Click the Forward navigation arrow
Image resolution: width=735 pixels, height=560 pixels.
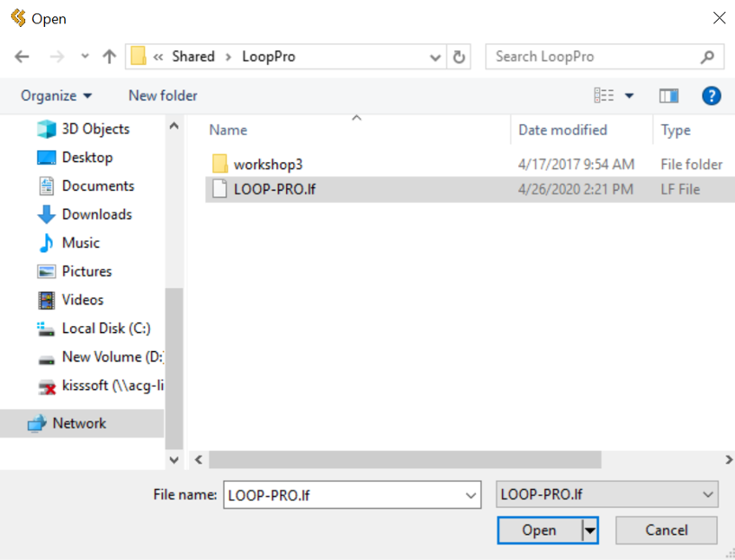click(57, 56)
